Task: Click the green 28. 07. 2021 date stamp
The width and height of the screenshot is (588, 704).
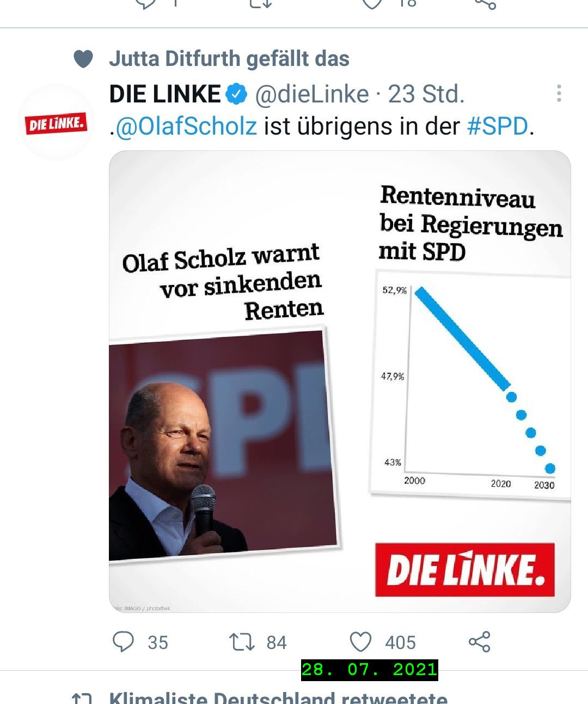Action: 369,670
